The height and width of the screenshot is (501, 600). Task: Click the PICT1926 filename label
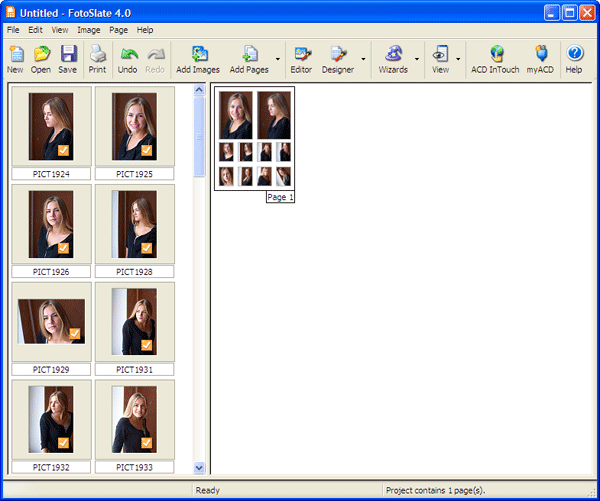(x=51, y=272)
